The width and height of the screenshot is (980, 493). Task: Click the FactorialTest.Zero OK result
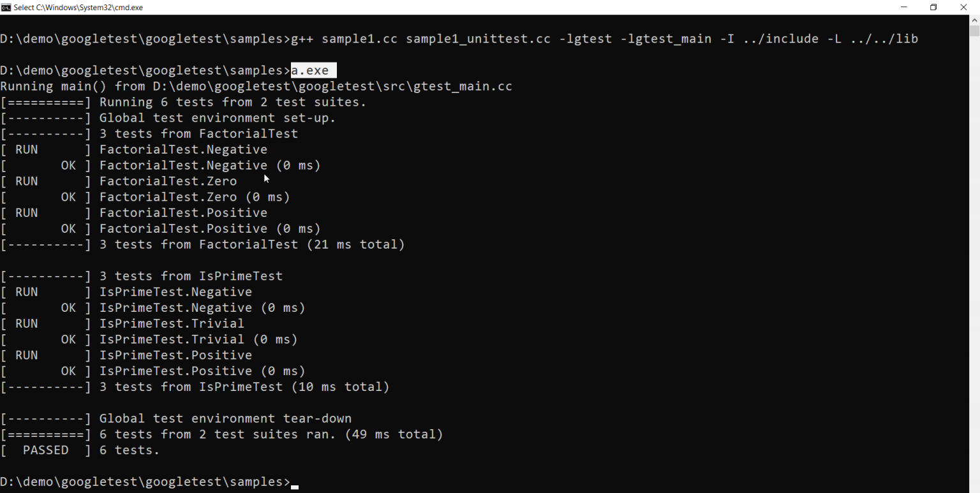(x=145, y=196)
